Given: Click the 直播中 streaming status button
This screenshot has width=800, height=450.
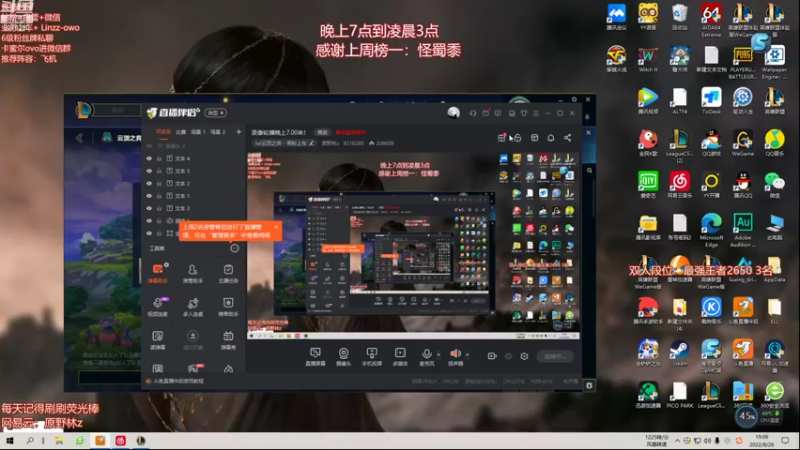Looking at the screenshot, I should click(555, 356).
